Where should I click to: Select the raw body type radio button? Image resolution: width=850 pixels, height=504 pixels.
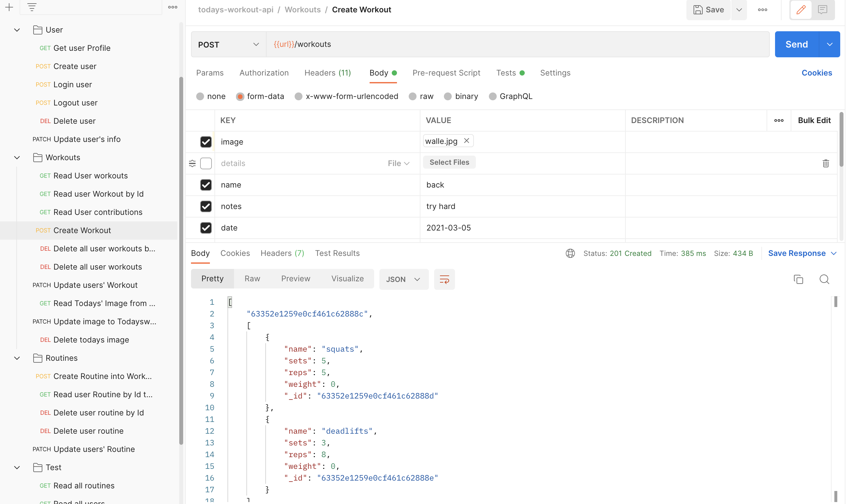[412, 96]
